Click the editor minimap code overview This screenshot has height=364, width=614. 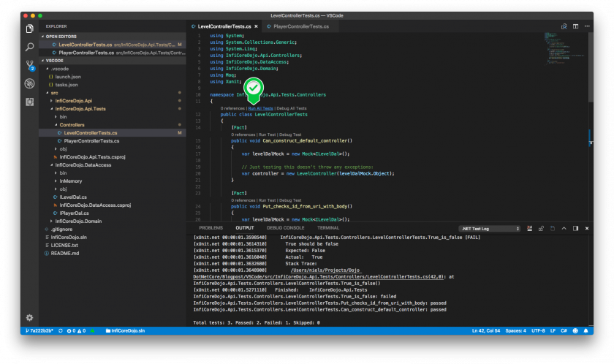pyautogui.click(x=566, y=48)
